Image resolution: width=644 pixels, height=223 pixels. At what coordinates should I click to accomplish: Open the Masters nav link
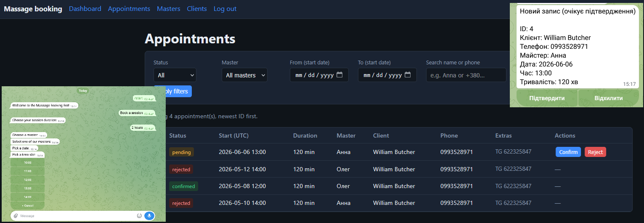(169, 9)
